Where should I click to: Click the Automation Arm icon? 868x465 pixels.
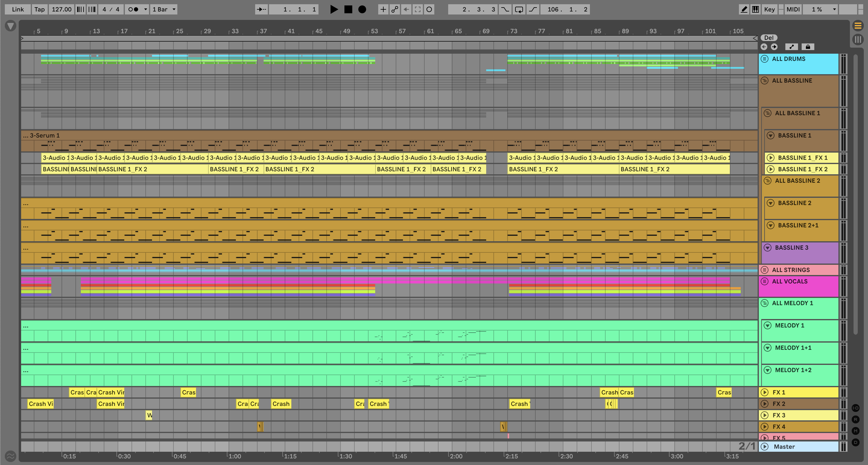(x=394, y=9)
